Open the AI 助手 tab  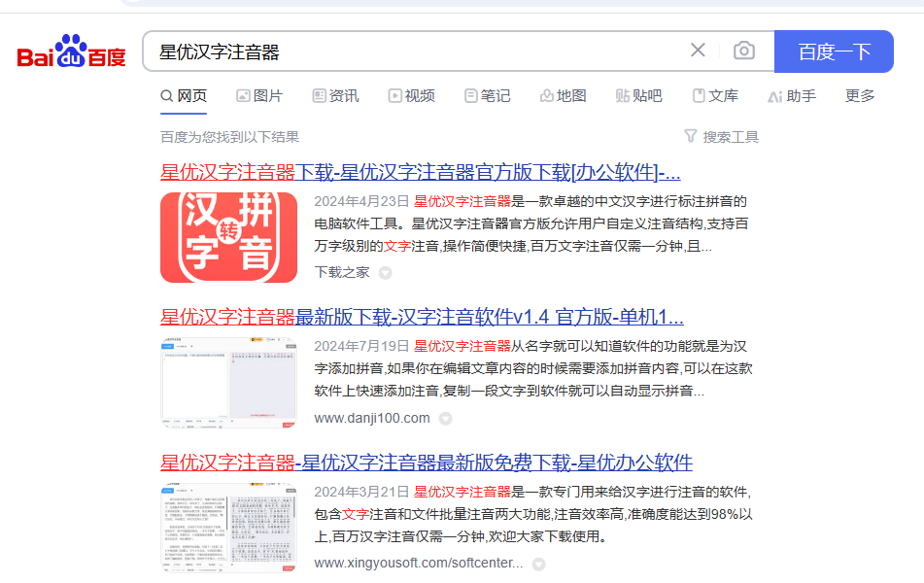[792, 96]
